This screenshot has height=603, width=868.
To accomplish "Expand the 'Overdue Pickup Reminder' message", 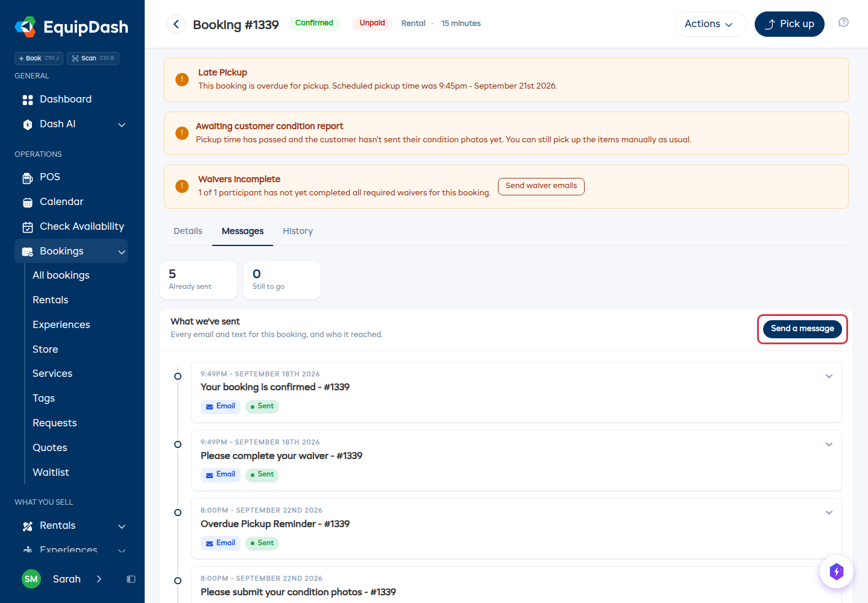I will coord(829,513).
